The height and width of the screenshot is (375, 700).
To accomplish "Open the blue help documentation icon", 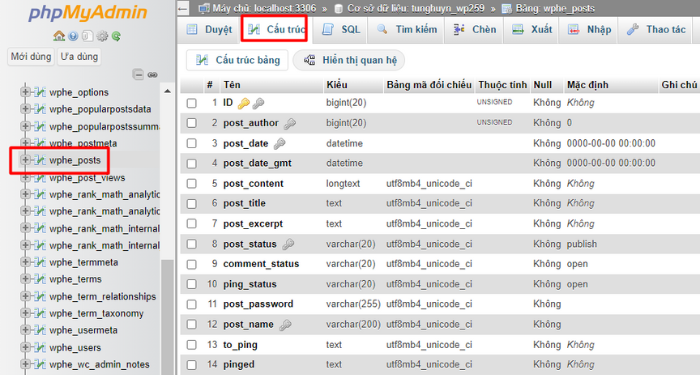I will click(73, 36).
